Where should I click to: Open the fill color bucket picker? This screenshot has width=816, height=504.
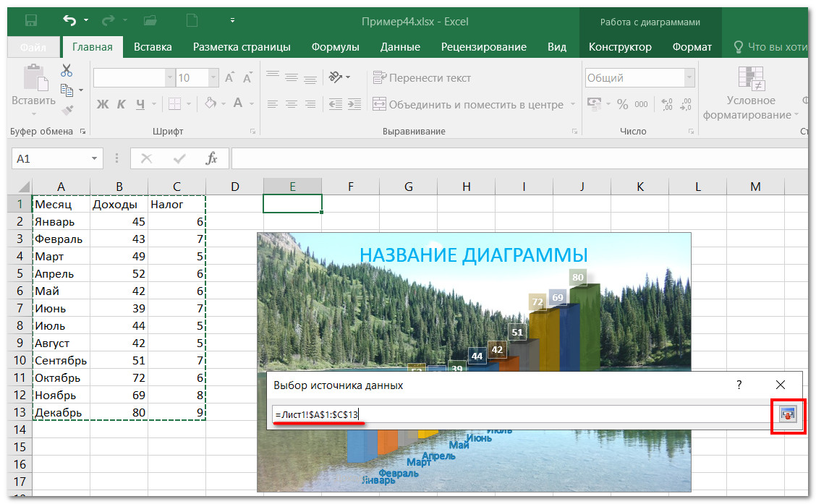click(x=211, y=104)
